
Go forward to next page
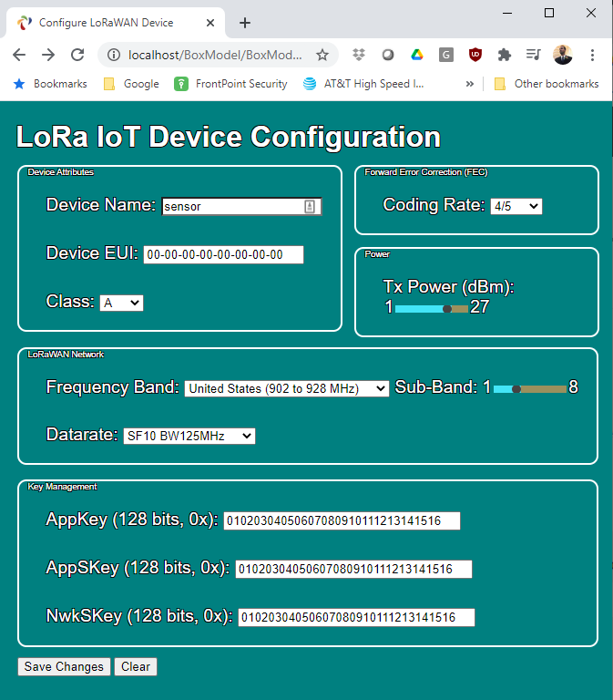click(x=48, y=55)
